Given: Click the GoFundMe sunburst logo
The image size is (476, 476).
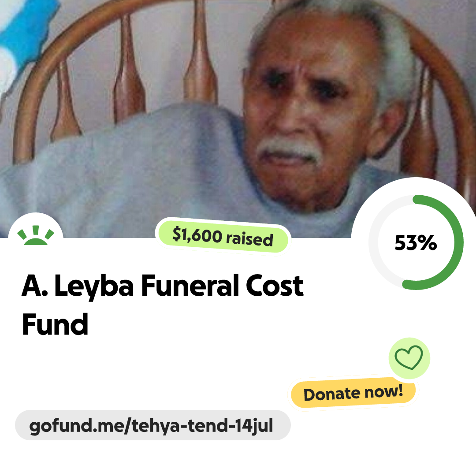Looking at the screenshot, I should 36,235.
